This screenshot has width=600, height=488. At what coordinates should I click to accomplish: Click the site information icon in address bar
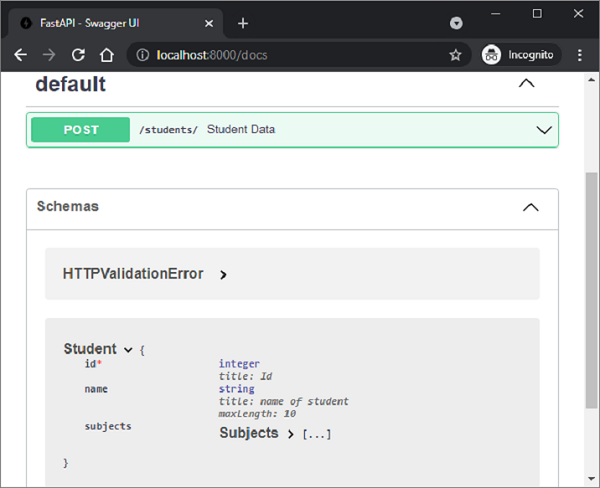(142, 55)
